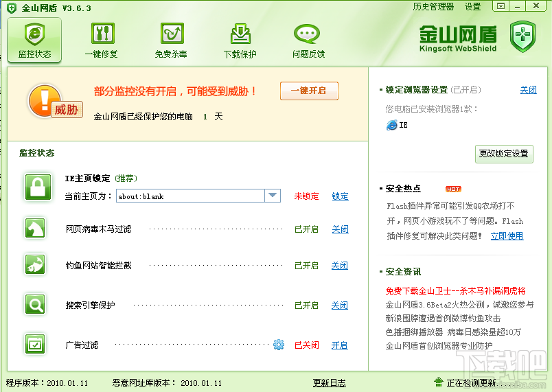Click the orange 威胁 threat warning icon
The height and width of the screenshot is (392, 552).
coord(54,102)
